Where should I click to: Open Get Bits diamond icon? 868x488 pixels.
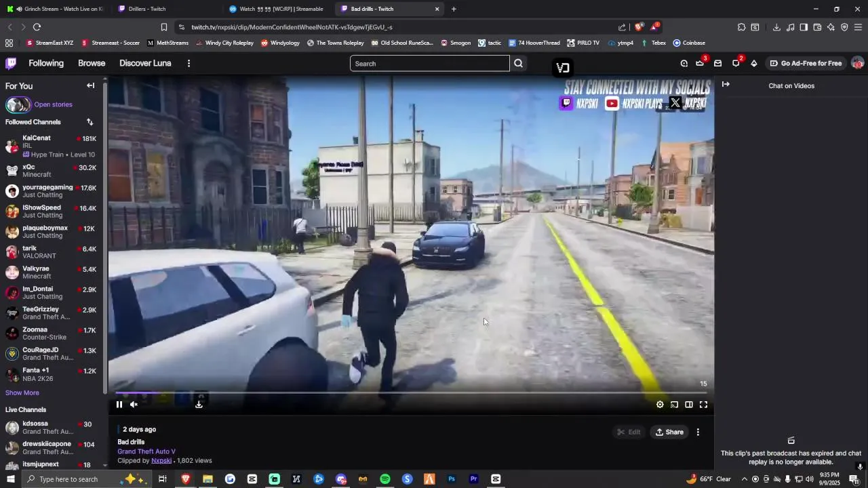(753, 63)
